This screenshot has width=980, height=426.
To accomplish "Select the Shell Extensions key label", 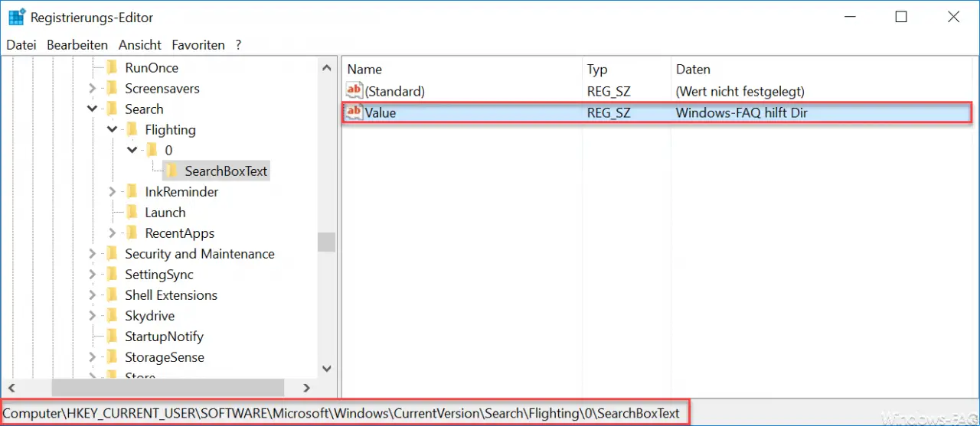I will coord(171,295).
